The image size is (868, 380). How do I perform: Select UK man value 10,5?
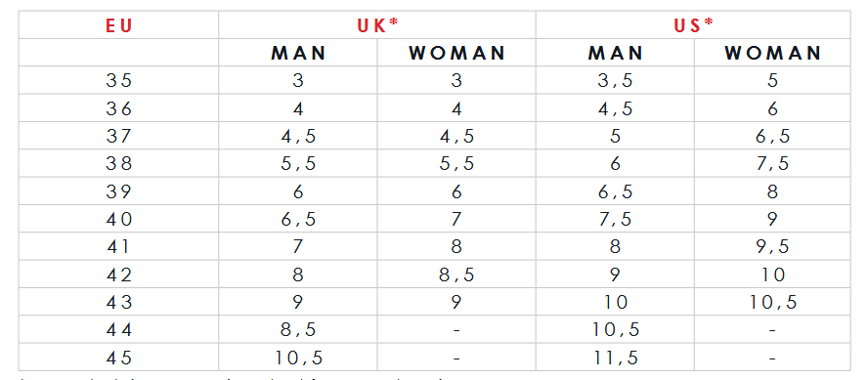298,358
